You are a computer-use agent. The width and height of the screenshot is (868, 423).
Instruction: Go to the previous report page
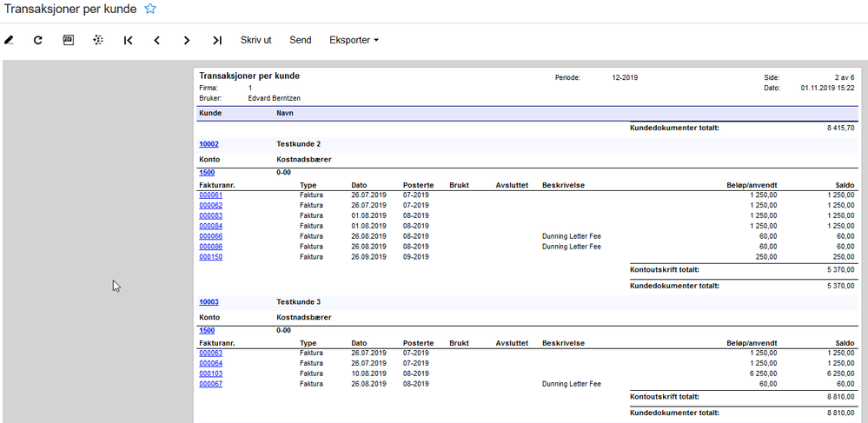[157, 40]
